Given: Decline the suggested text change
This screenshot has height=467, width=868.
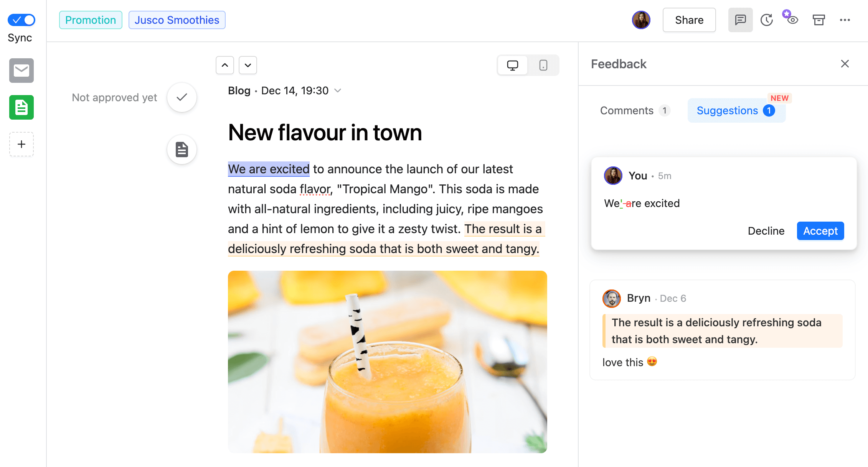Looking at the screenshot, I should (767, 231).
